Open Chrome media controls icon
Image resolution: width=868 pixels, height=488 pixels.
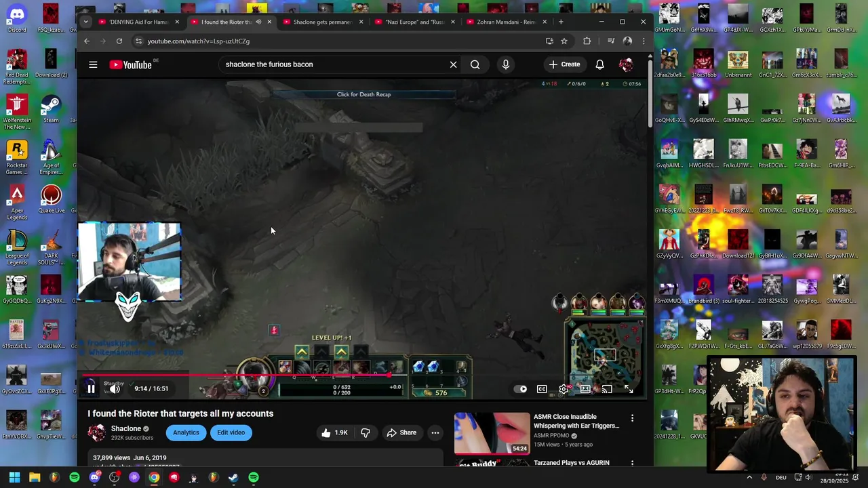pyautogui.click(x=611, y=41)
